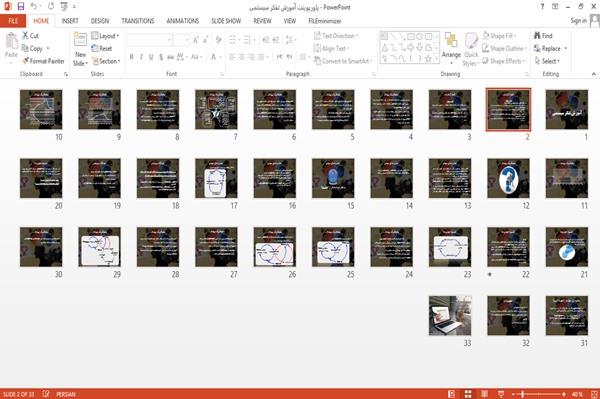The height and width of the screenshot is (399, 600).
Task: Toggle Italic formatting
Action: click(x=141, y=57)
